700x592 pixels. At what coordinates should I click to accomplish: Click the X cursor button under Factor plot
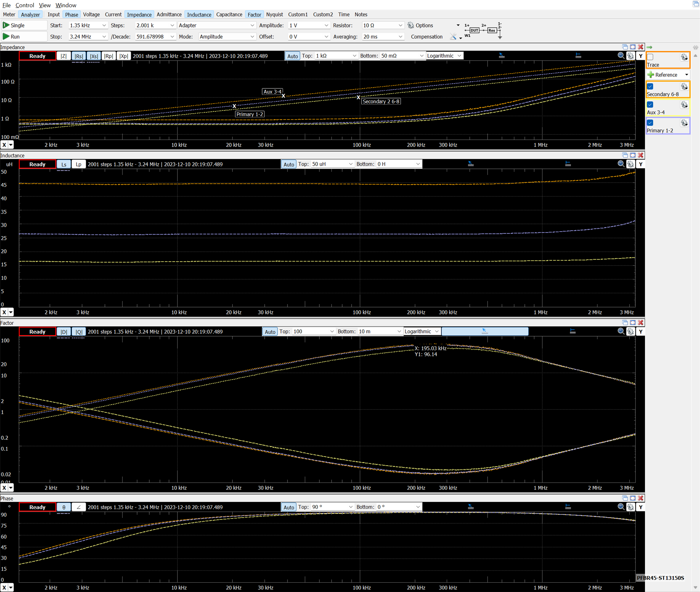[4, 488]
